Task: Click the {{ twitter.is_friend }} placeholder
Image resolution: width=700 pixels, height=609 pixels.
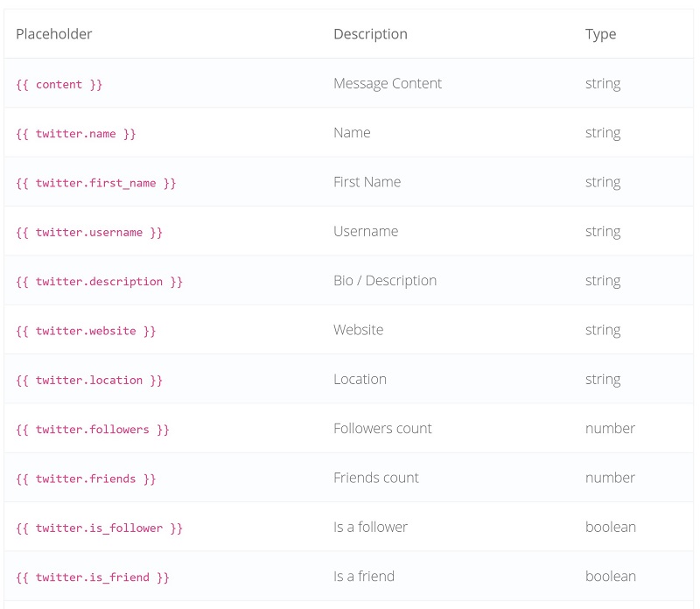Action: (x=93, y=577)
